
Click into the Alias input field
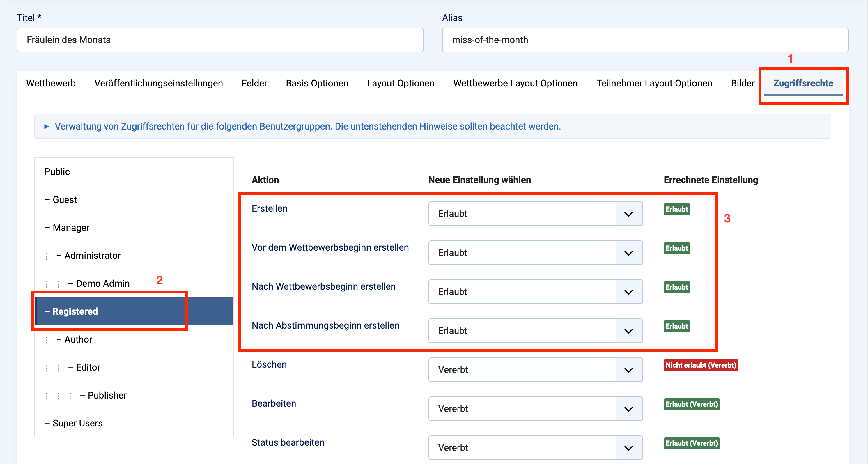tap(645, 40)
